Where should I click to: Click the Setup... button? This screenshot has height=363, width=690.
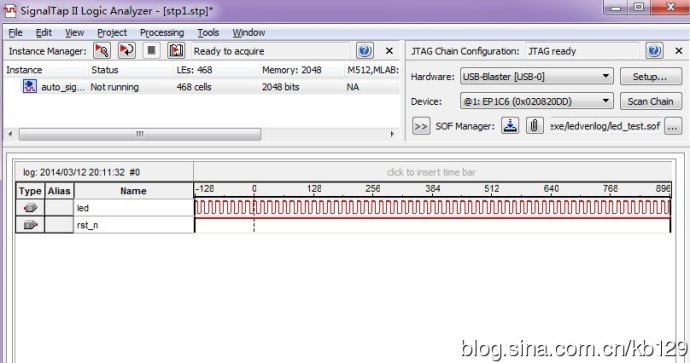650,77
